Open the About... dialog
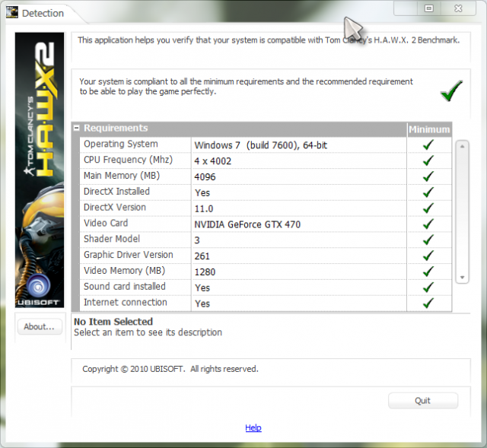Image resolution: width=487 pixels, height=448 pixels. click(x=40, y=326)
